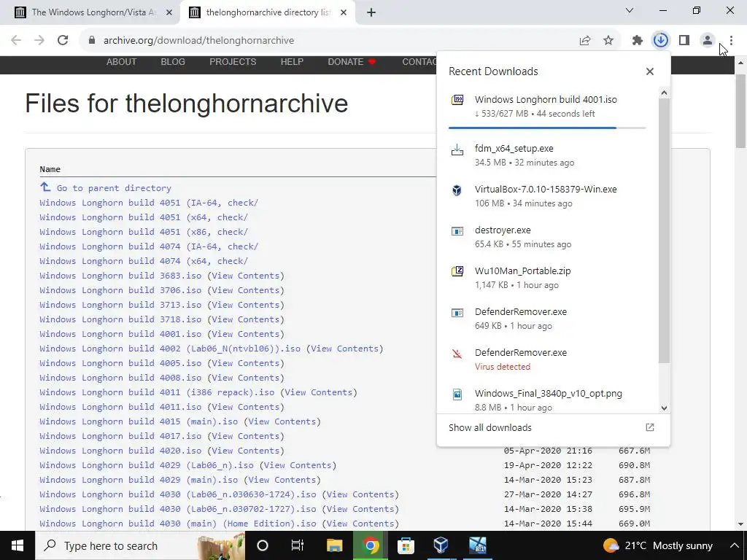Open the BLOG menu item
The width and height of the screenshot is (747, 560).
click(x=173, y=62)
